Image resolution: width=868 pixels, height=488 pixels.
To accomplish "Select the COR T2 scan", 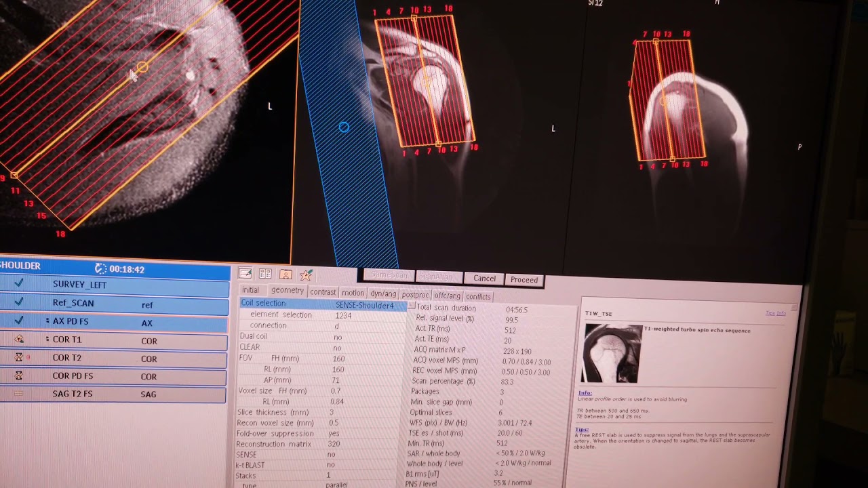I will tap(113, 358).
